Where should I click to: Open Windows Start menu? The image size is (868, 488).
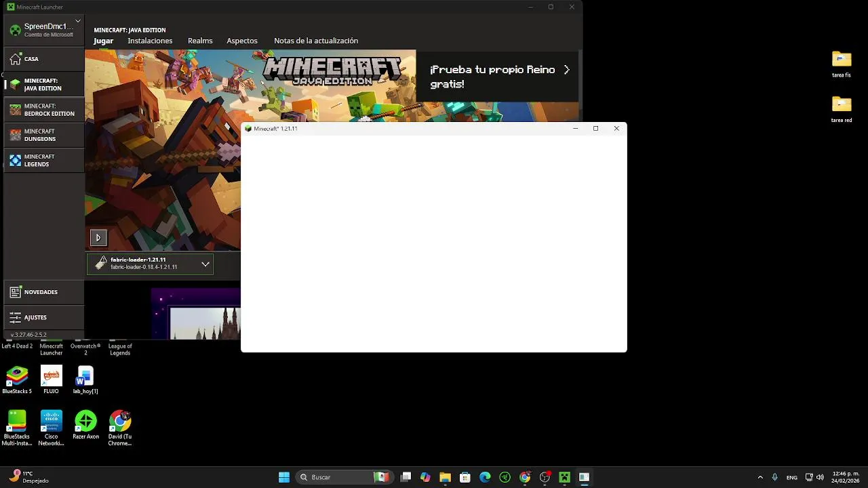click(x=284, y=477)
